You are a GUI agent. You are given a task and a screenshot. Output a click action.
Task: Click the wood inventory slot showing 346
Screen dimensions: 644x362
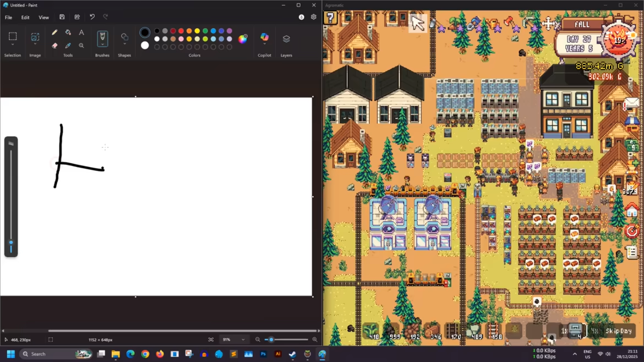tap(432, 331)
